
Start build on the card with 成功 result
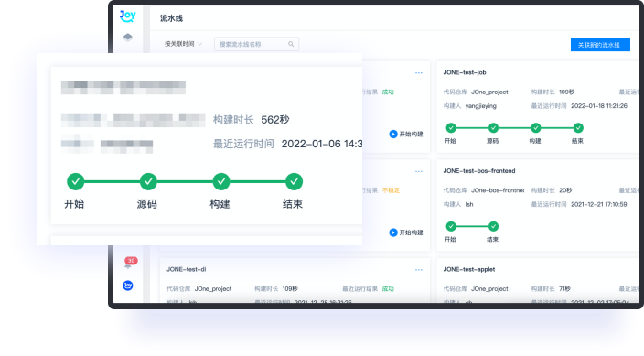coord(406,134)
